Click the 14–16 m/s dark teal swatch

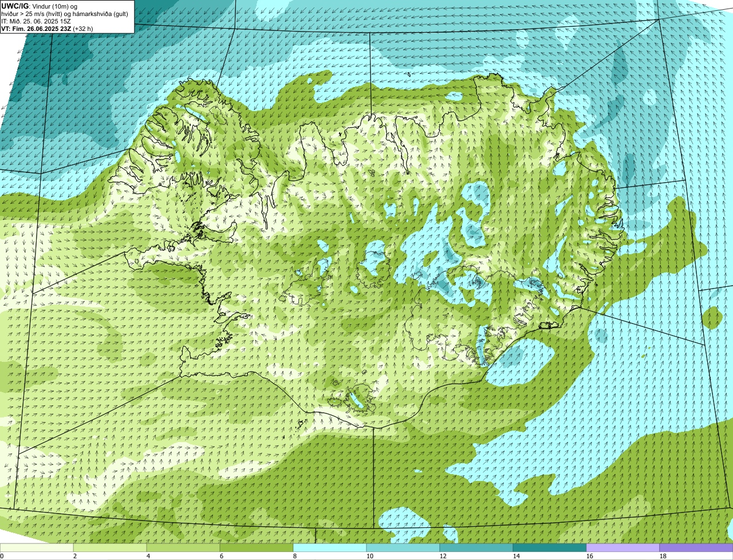[550, 547]
